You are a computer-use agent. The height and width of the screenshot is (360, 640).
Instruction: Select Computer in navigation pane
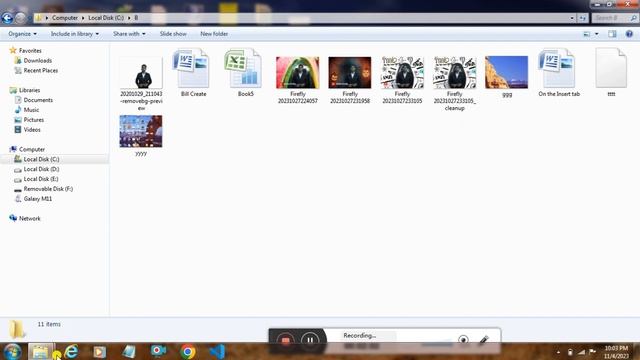(32, 149)
